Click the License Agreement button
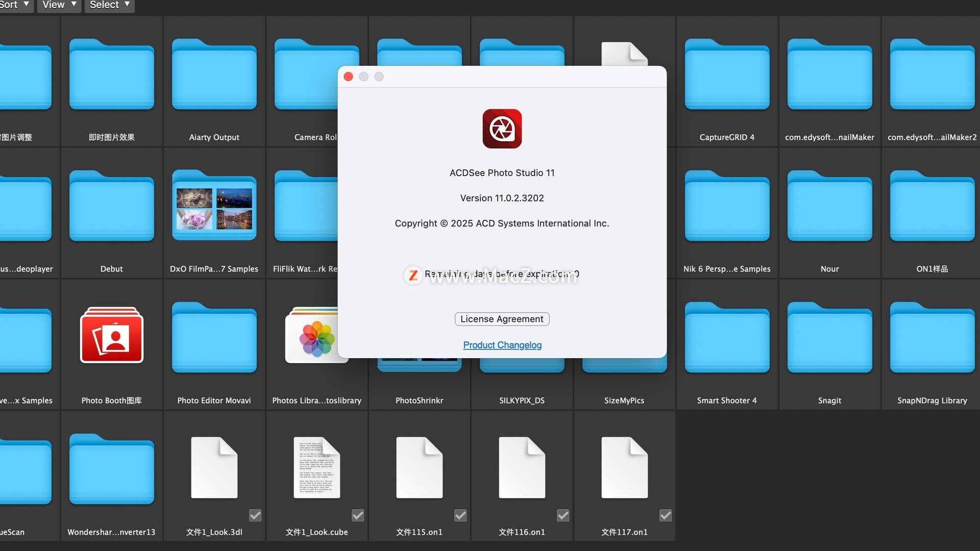Screen dimensions: 980x551 (x=502, y=319)
